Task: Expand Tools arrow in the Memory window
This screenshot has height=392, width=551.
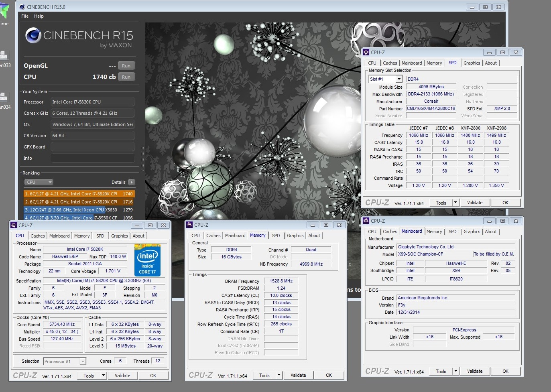Action: point(279,375)
